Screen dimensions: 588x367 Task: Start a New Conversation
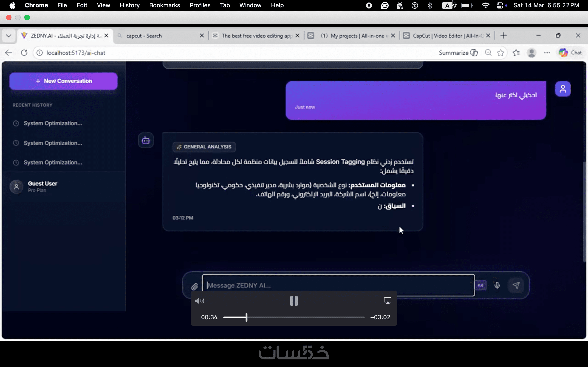[63, 81]
